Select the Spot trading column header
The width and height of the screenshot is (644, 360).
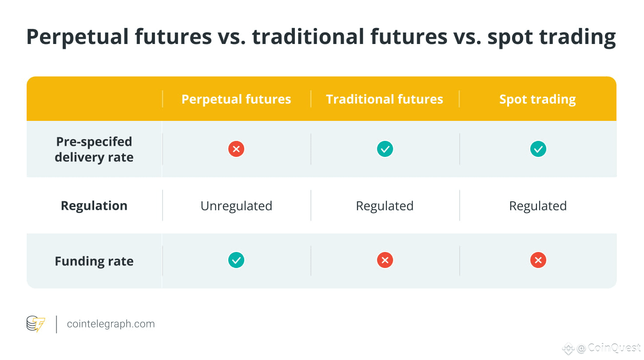tap(537, 99)
